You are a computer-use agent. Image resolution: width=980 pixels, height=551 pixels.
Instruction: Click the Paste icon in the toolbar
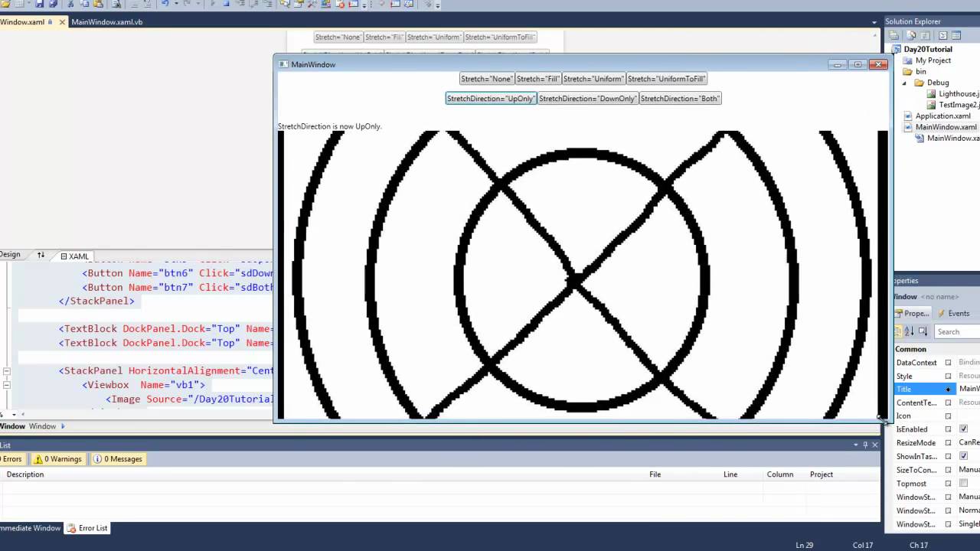coord(98,4)
